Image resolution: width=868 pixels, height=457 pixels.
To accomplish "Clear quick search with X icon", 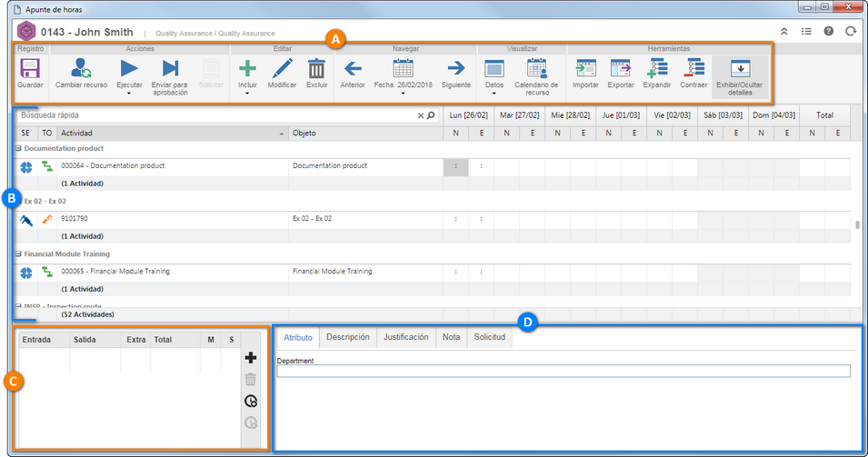I will tap(421, 115).
